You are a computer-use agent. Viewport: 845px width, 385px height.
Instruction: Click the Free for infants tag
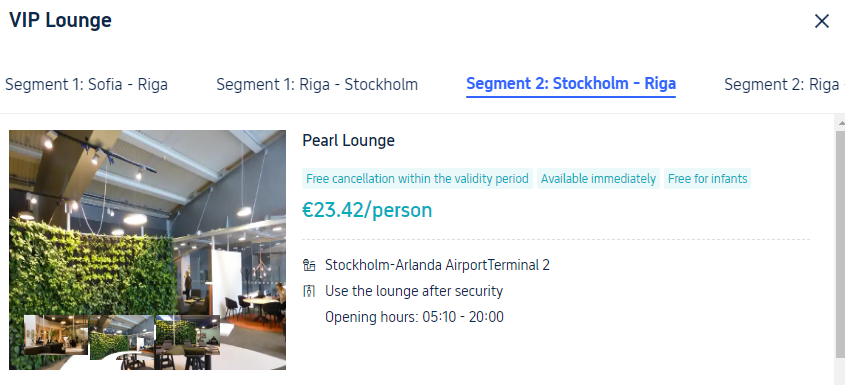pos(708,178)
